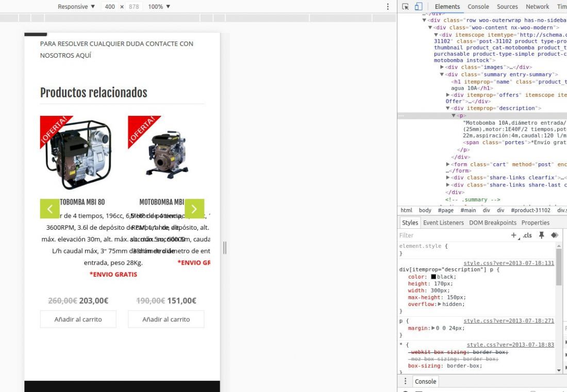The height and width of the screenshot is (392, 567).
Task: Click scrollbar down arrow in Styles pane
Action: pos(559,370)
